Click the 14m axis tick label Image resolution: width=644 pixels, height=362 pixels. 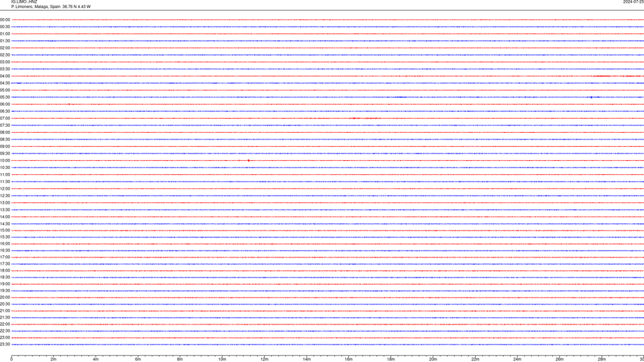[x=307, y=359]
